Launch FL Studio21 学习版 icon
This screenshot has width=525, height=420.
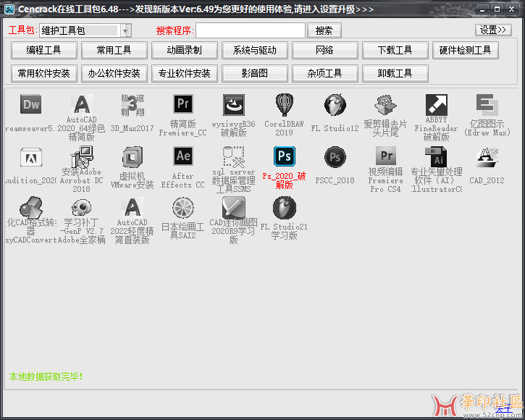coord(285,208)
